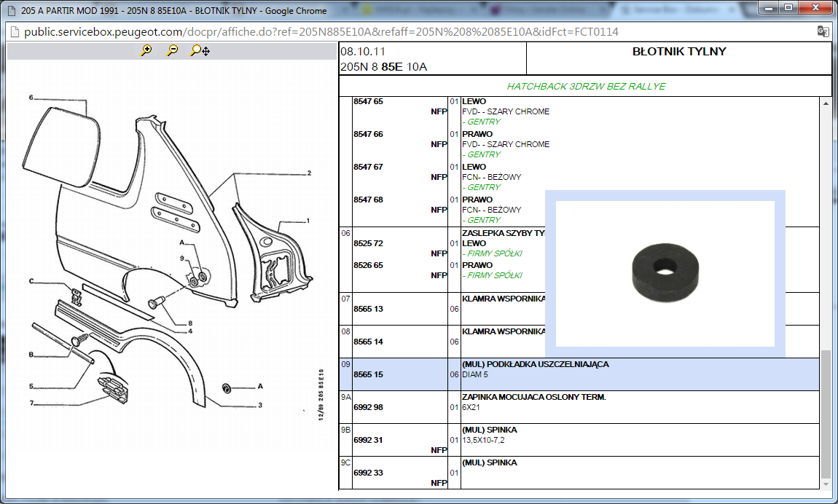Open the translate page icon in address bar
Image resolution: width=838 pixels, height=504 pixels.
pos(822,32)
